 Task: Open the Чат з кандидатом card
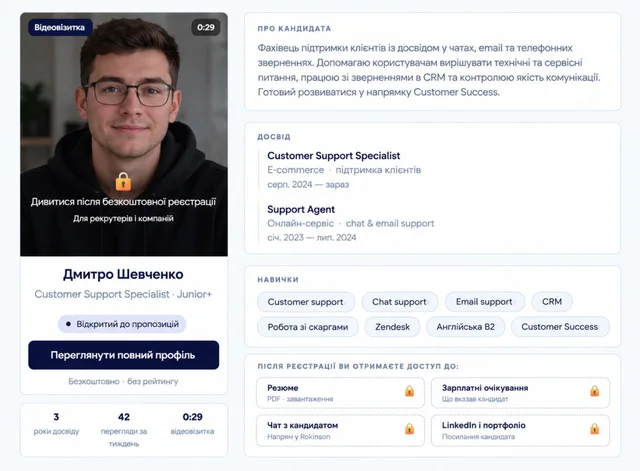click(x=340, y=430)
